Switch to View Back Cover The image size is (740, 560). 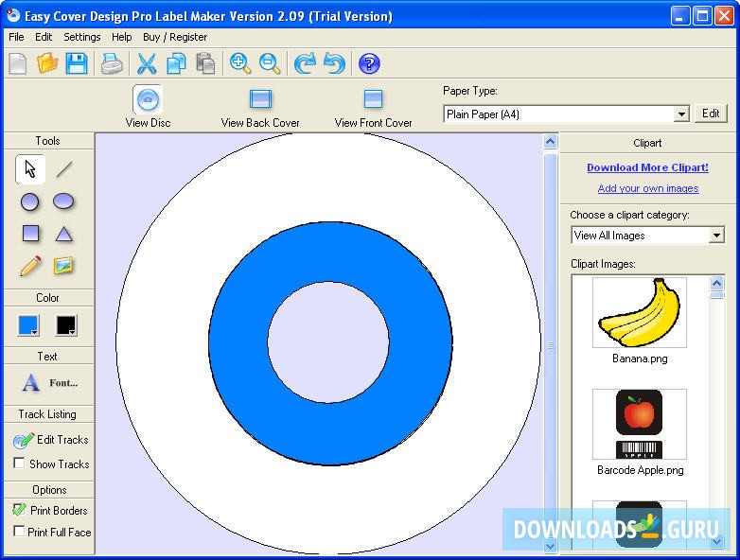pyautogui.click(x=260, y=108)
